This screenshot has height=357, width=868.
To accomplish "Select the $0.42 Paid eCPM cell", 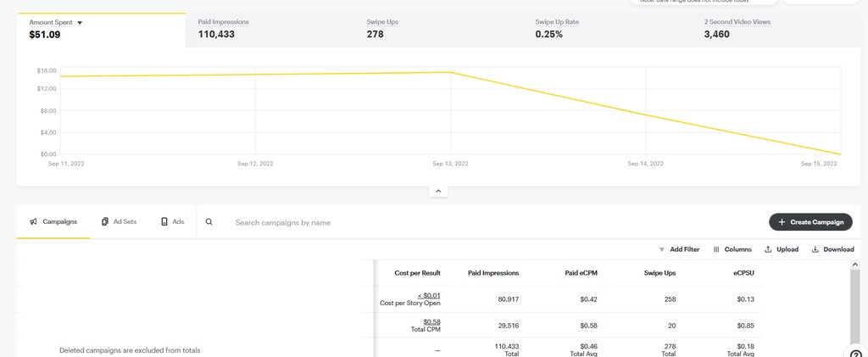I will pyautogui.click(x=588, y=299).
